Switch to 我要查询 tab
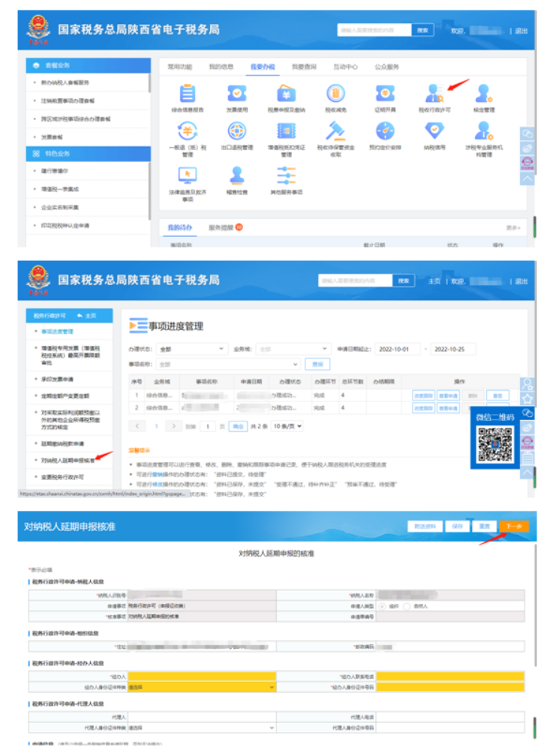This screenshot has width=556, height=756. tap(305, 67)
